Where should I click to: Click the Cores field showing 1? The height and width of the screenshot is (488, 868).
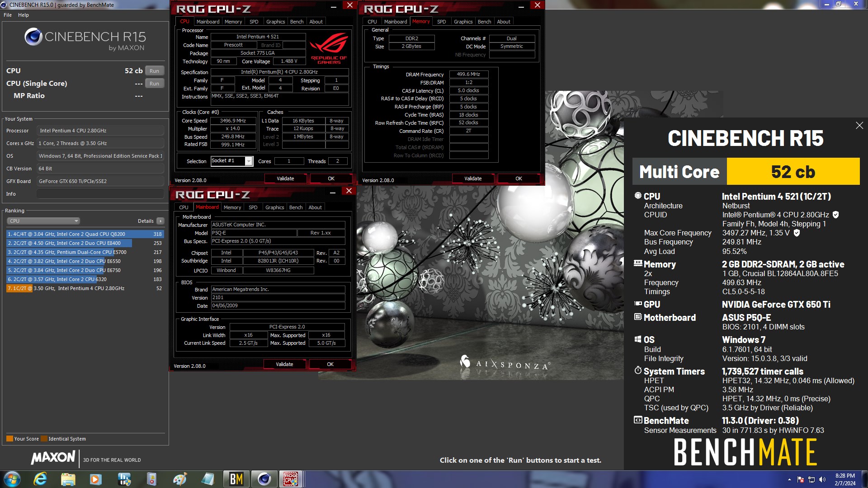click(289, 161)
